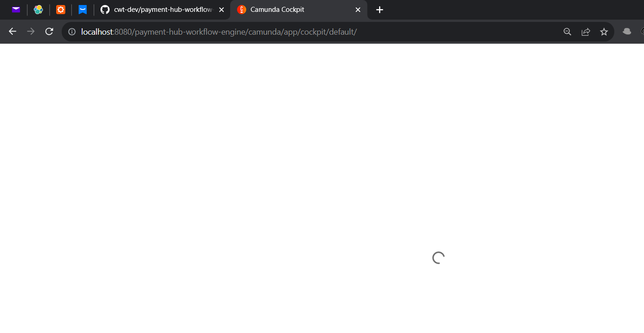Open a new browser tab

(380, 10)
